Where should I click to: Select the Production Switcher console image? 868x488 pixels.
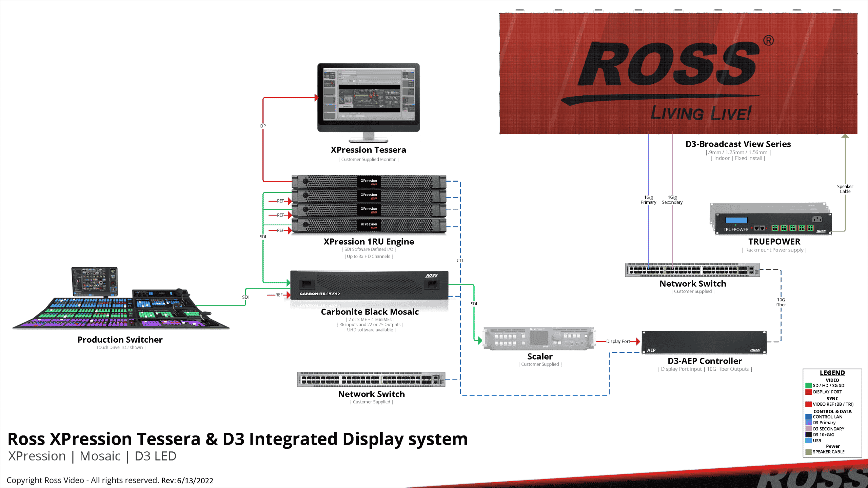pyautogui.click(x=121, y=298)
